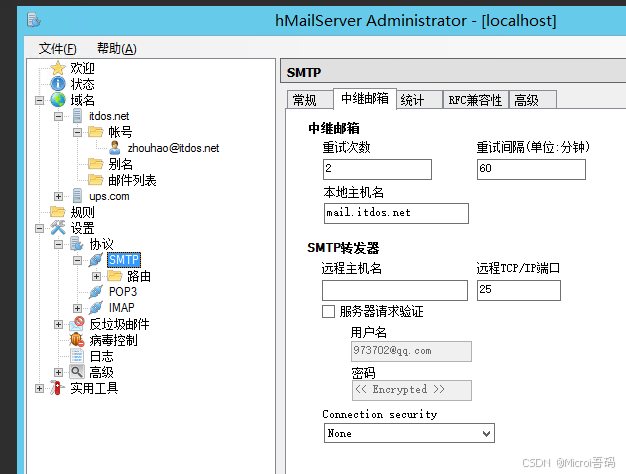
Task: Select the 规则 tree item
Action: coord(82,212)
